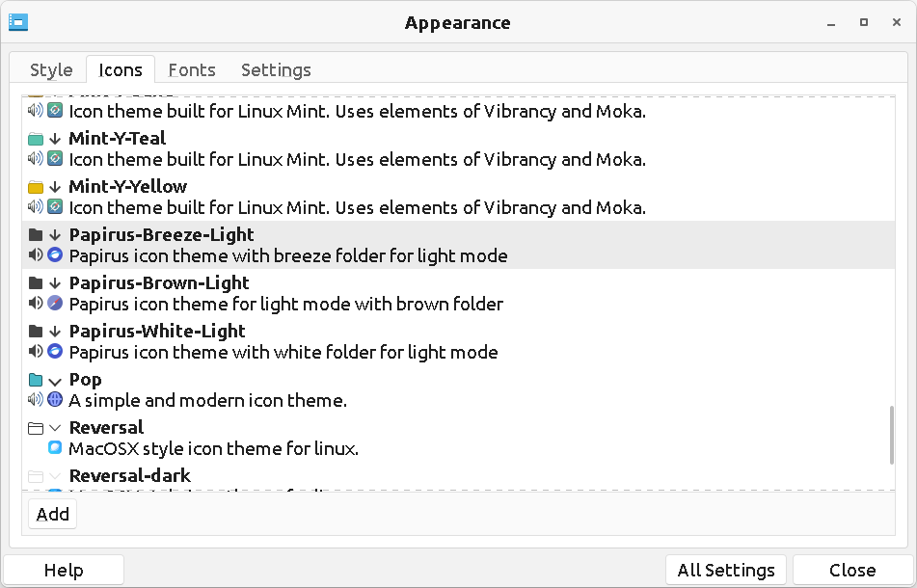Go to the Settings tab
The image size is (917, 588).
click(276, 70)
